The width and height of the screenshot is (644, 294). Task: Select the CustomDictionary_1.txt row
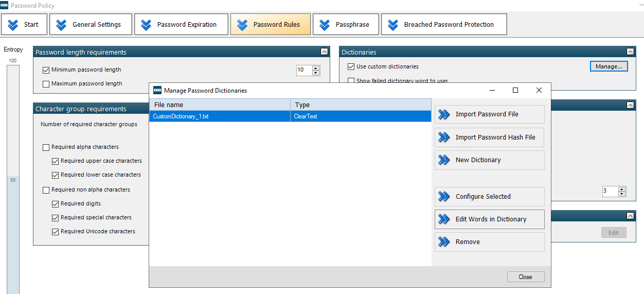(x=290, y=116)
